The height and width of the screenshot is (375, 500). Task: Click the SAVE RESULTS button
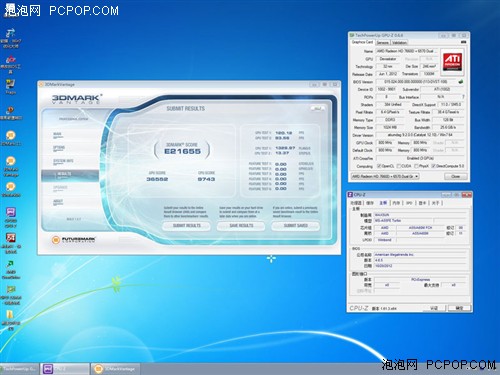tap(241, 226)
